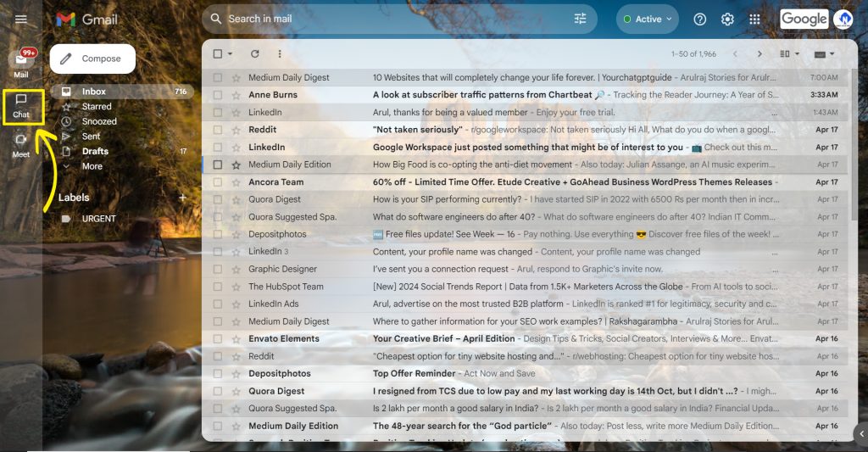Open the Active status dropdown
Image resolution: width=868 pixels, height=452 pixels.
[648, 20]
